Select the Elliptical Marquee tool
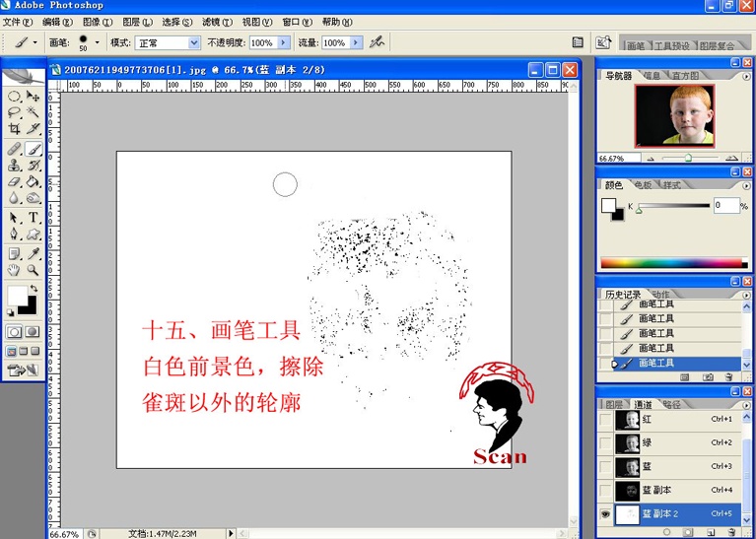 [14, 97]
